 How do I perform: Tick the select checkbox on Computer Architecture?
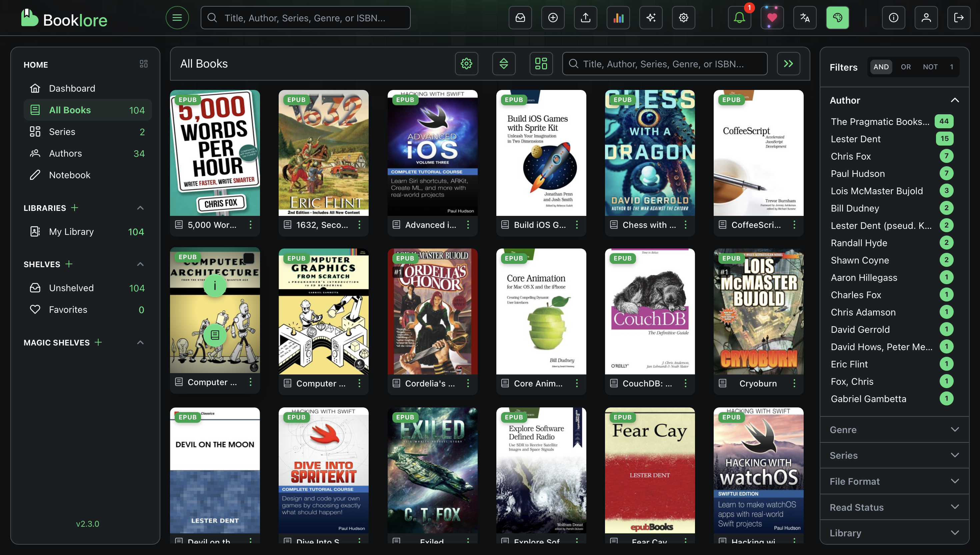click(249, 259)
